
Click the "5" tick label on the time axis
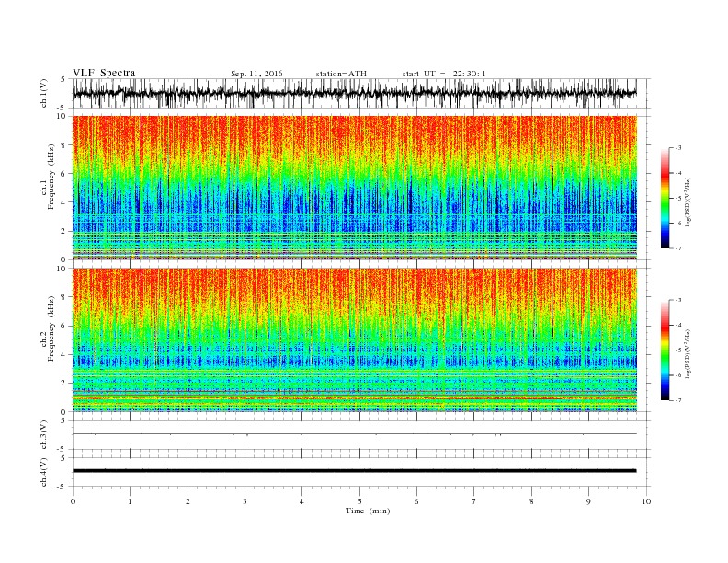click(359, 501)
